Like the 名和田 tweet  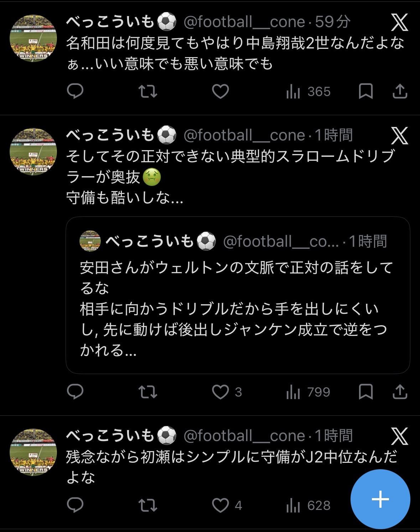221,91
